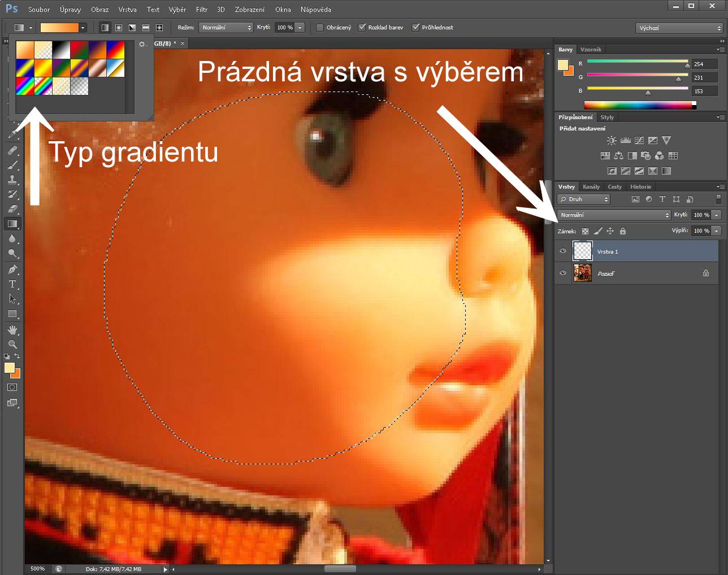Open the Režim blend mode dropdown
The width and height of the screenshot is (728, 575).
point(226,28)
